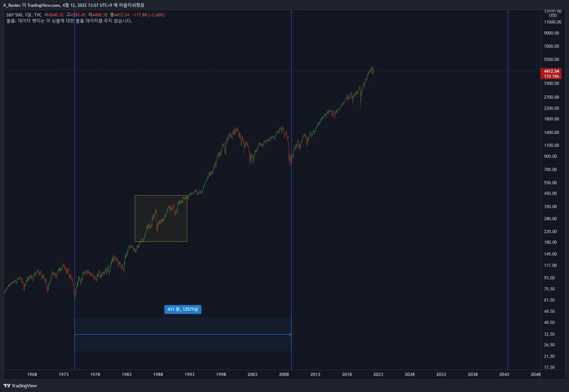
Task: Click the 1400.00 price axis label
Action: [552, 133]
